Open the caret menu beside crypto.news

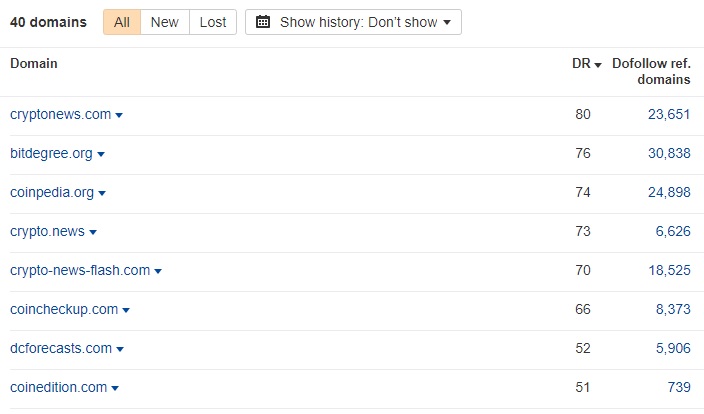pos(93,233)
